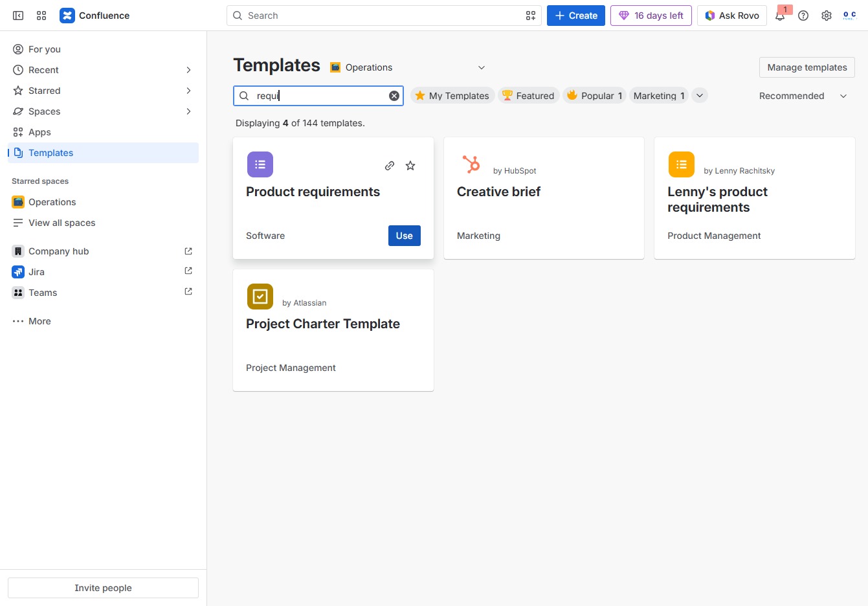The image size is (868, 606).
Task: Click the Project Charter Template checkbox icon
Action: point(260,297)
